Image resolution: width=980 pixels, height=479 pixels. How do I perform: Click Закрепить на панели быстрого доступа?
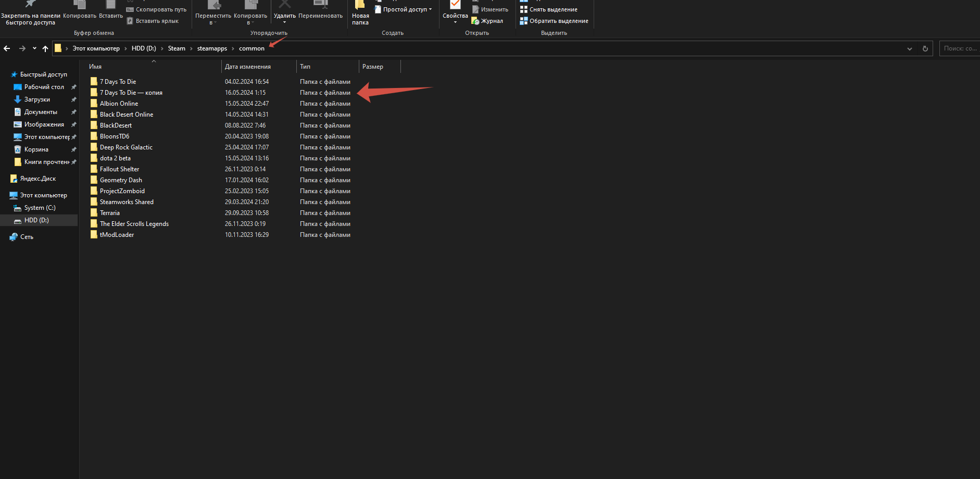pyautogui.click(x=31, y=12)
